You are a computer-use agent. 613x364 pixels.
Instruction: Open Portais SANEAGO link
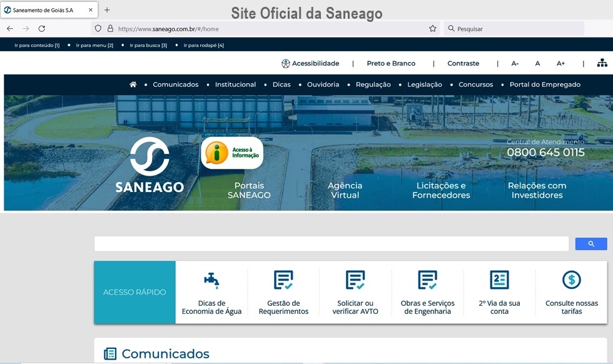[x=249, y=190]
